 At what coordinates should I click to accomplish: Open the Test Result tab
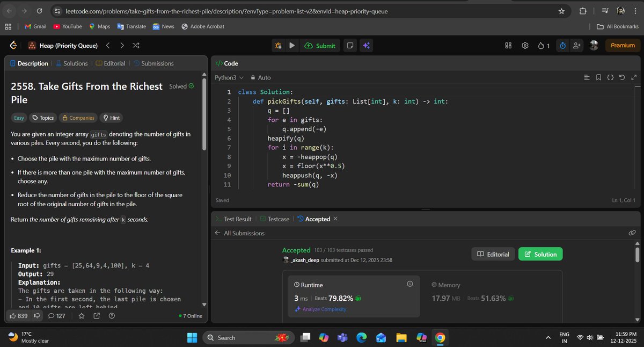(x=233, y=219)
